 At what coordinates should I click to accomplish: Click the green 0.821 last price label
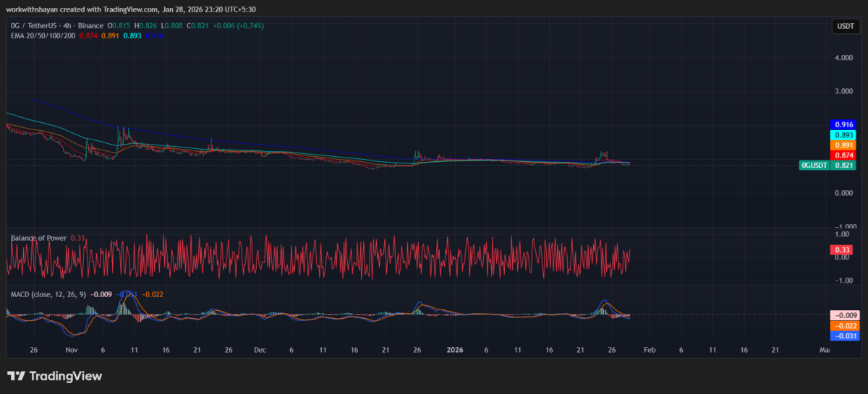click(x=844, y=166)
